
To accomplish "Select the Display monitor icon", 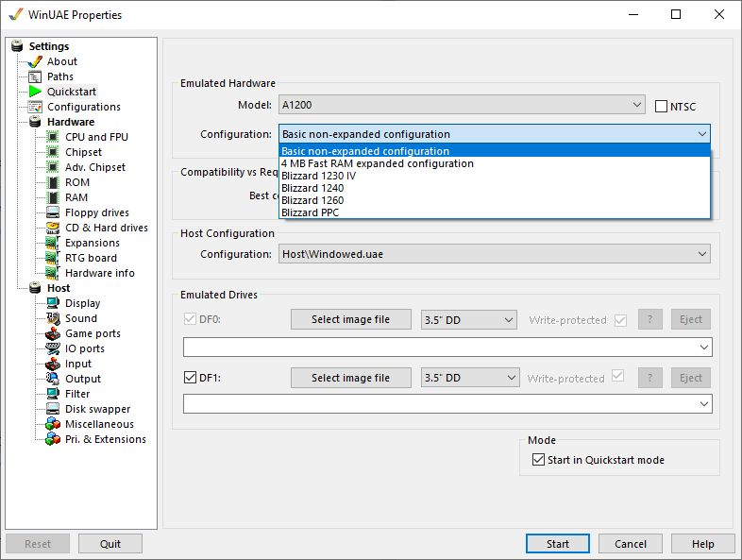I will point(53,303).
